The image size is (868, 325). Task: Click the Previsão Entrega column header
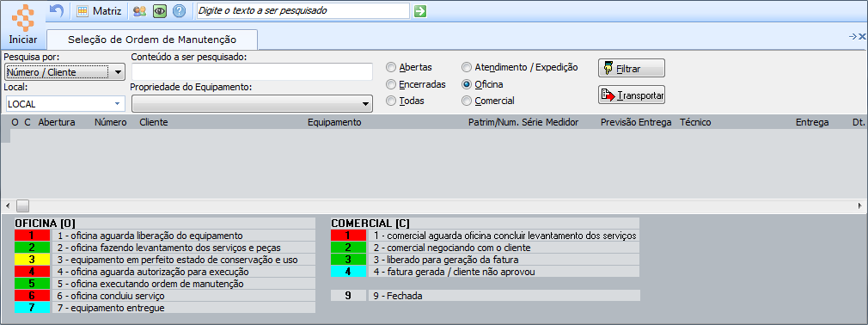636,122
